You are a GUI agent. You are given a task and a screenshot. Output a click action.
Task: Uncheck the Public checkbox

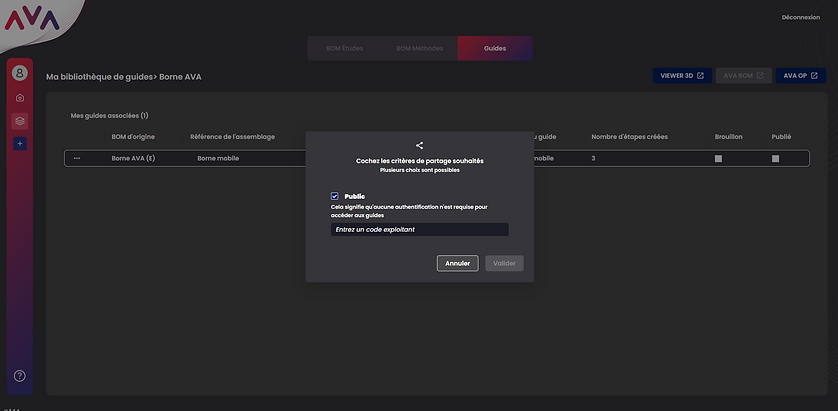[335, 196]
